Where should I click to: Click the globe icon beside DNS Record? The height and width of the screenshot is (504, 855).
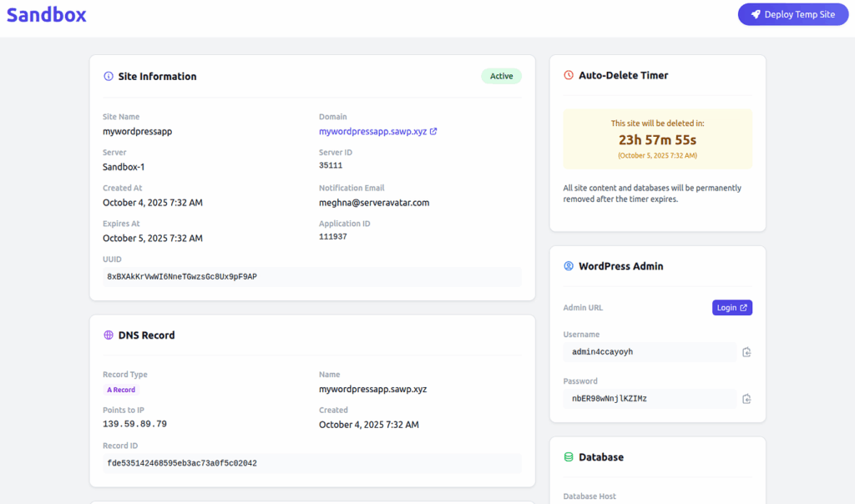(x=109, y=335)
